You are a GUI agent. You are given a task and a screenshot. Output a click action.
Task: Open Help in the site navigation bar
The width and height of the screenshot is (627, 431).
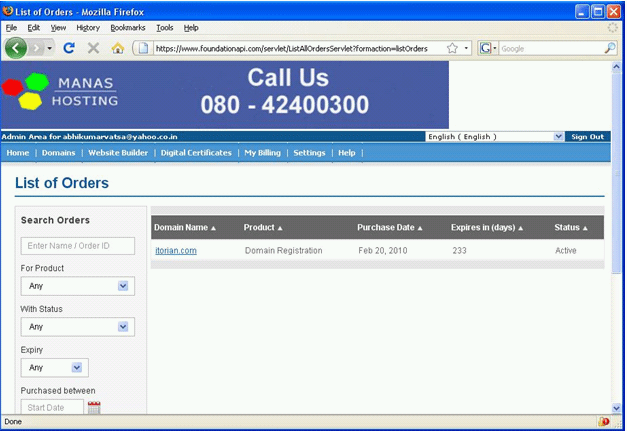(346, 153)
